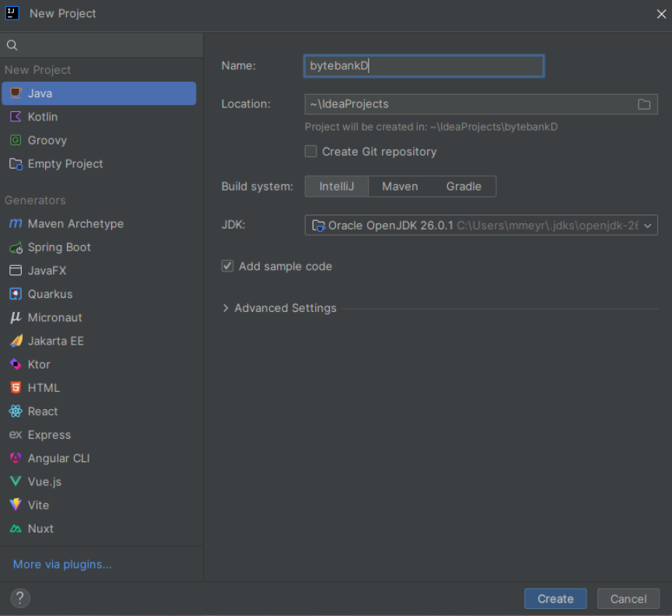This screenshot has height=616, width=672.
Task: Click the Empty Project folder icon
Action: tap(16, 164)
